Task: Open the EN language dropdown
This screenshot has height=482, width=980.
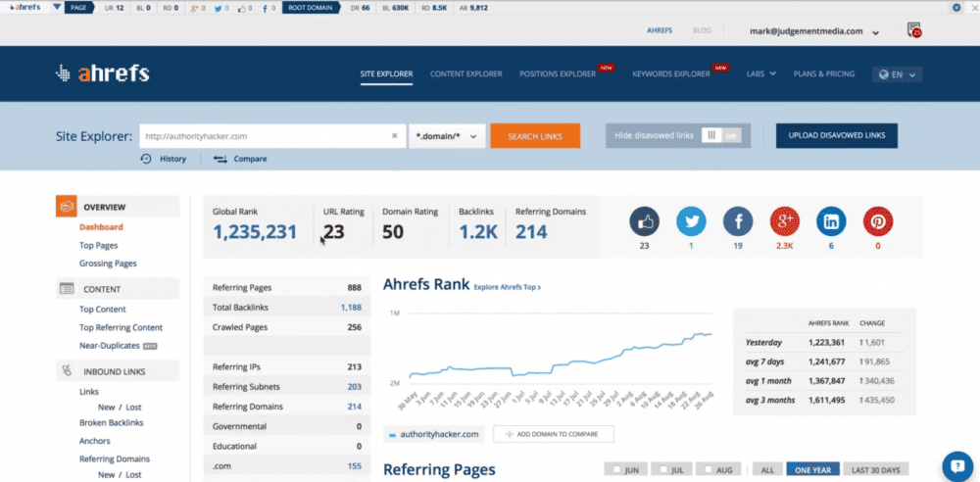Action: point(898,74)
